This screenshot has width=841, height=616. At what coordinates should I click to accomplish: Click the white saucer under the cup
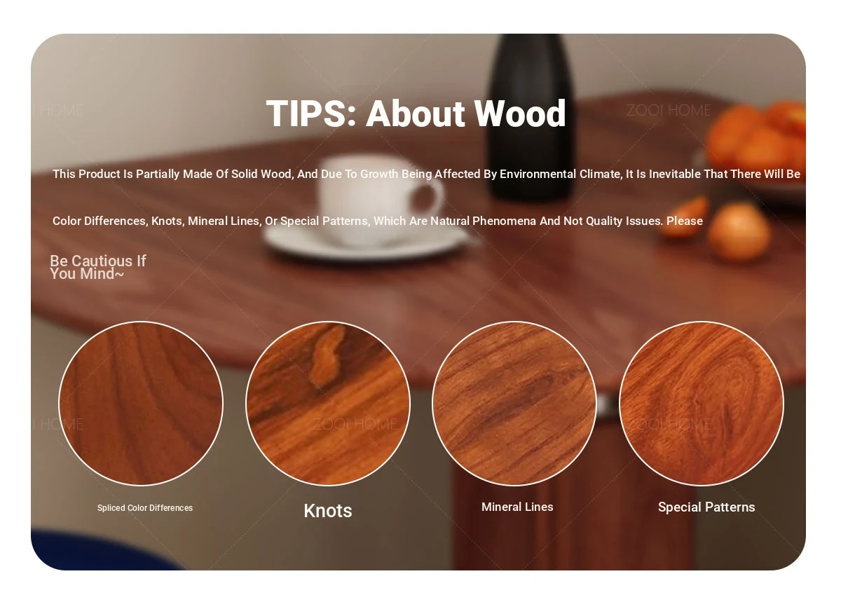click(366, 240)
